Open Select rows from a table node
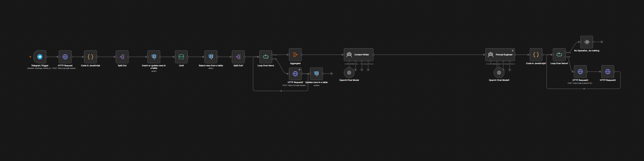Viewport: 644px width, 161px height. [211, 57]
